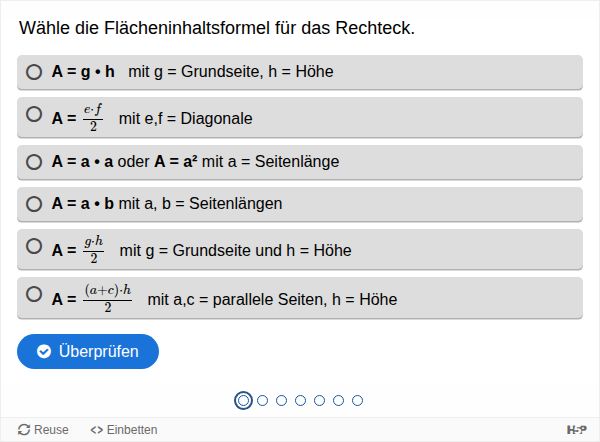Jump to last question progress dot
600x442 pixels.
(357, 400)
